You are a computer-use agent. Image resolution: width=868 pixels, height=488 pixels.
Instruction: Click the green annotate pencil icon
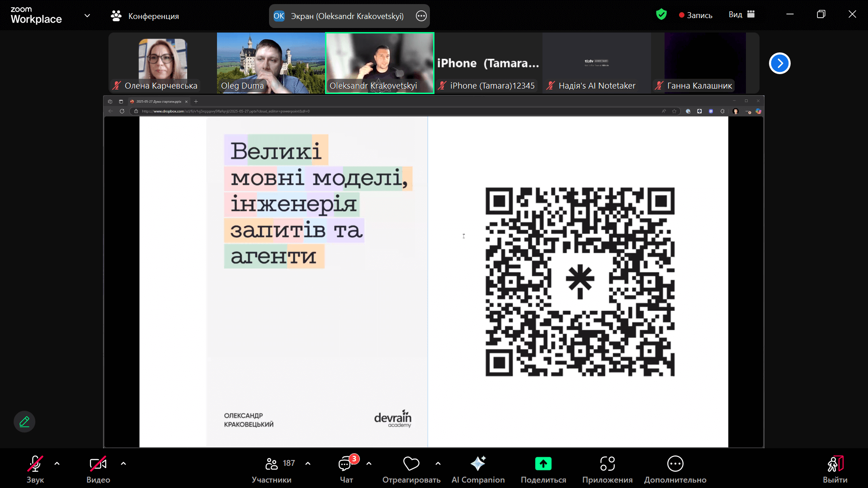coord(24,422)
